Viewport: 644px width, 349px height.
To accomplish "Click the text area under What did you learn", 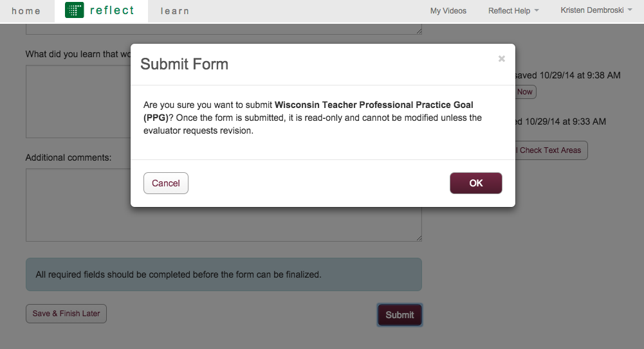I will 78,102.
